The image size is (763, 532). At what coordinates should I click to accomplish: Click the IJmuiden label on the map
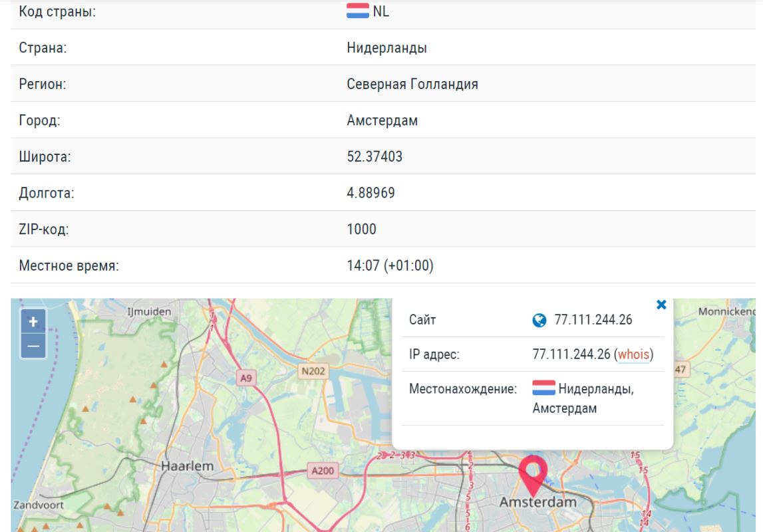point(151,311)
